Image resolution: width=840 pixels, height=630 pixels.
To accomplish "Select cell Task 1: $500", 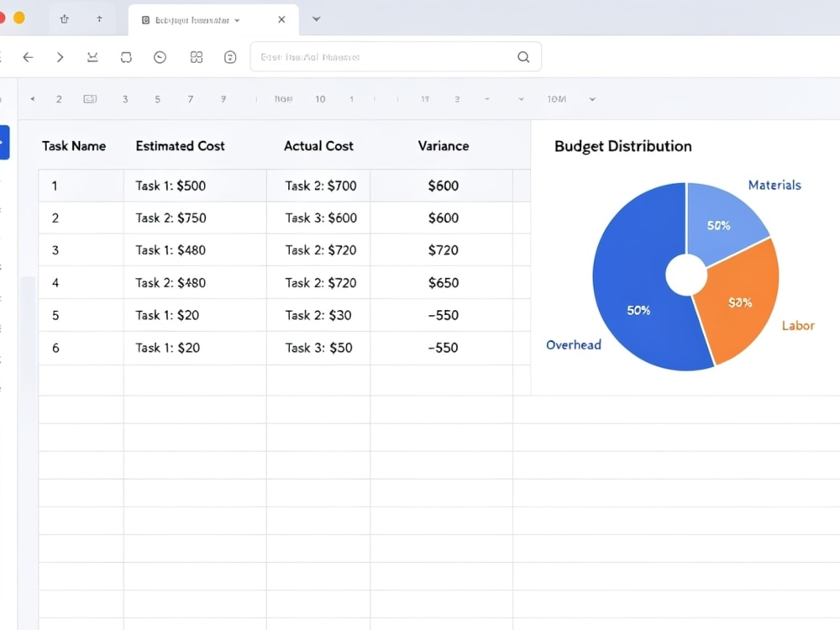I will [195, 186].
